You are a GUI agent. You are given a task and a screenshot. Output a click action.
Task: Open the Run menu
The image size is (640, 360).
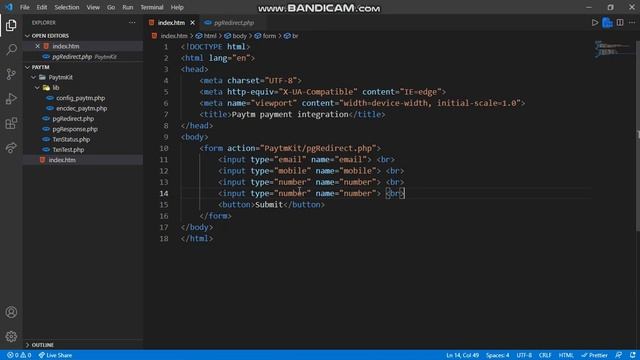(128, 7)
